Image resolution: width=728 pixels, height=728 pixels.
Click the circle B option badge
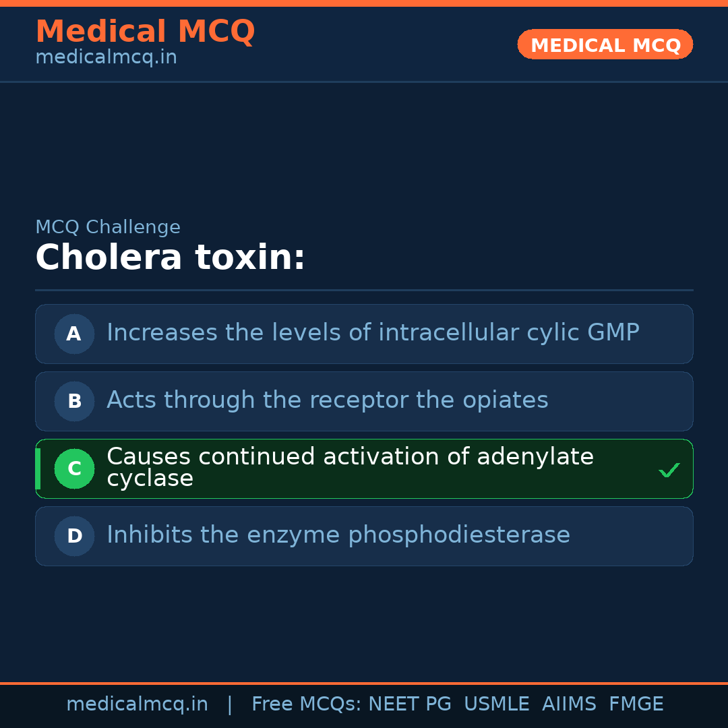click(74, 401)
